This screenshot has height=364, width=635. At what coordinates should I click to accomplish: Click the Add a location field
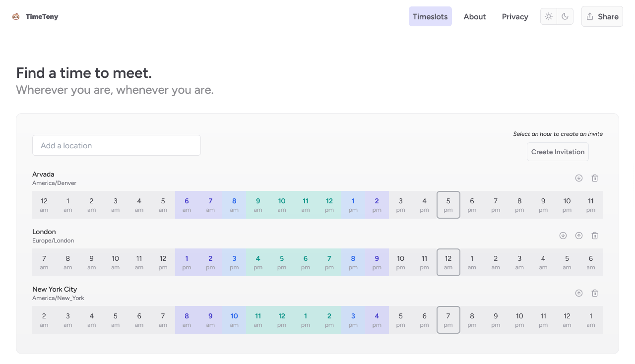click(x=116, y=145)
